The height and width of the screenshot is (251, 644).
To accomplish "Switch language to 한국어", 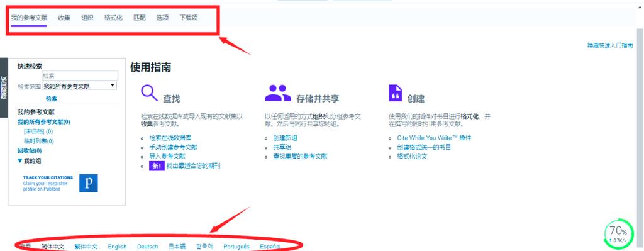I will click(204, 247).
